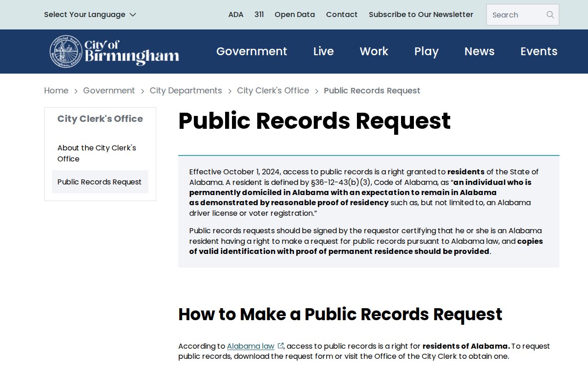Select About the City Clerk's Office
This screenshot has width=588, height=368.
pyautogui.click(x=100, y=153)
